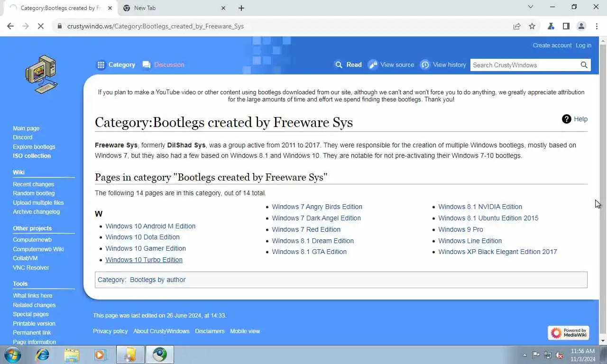Select the Read tab

(x=348, y=65)
